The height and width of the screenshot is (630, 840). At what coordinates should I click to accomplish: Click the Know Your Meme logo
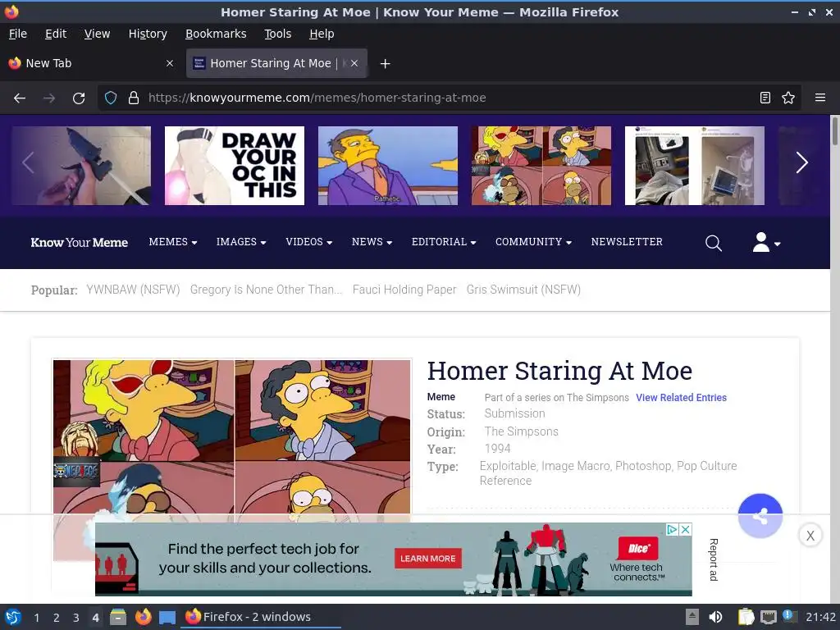click(80, 243)
